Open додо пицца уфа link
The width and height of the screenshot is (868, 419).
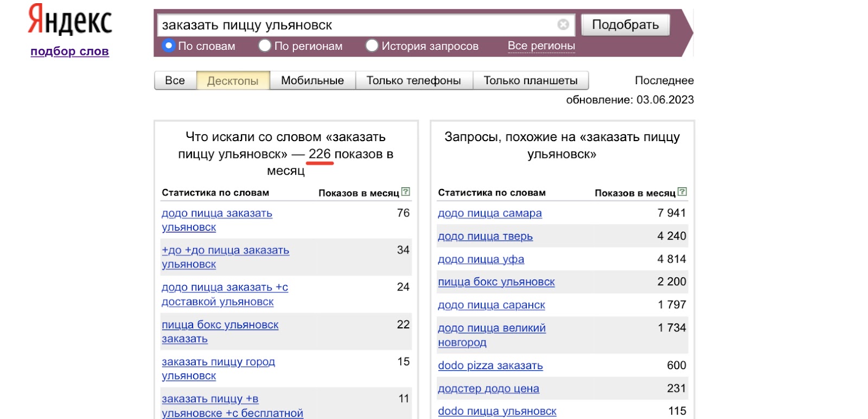(x=481, y=259)
